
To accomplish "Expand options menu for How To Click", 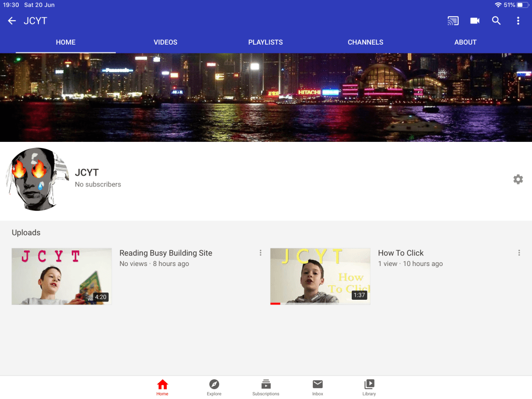I will (x=519, y=253).
